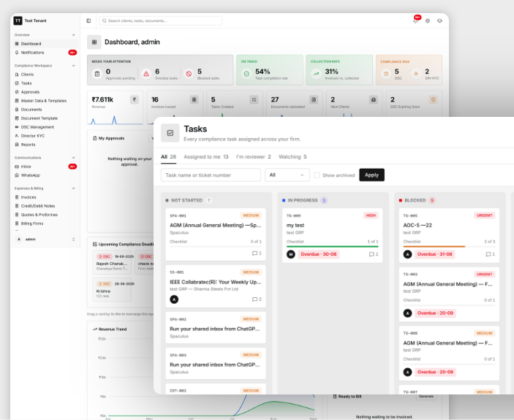Image resolution: width=514 pixels, height=420 pixels.
Task: Open DSC Management in the sidebar
Action: (45, 127)
